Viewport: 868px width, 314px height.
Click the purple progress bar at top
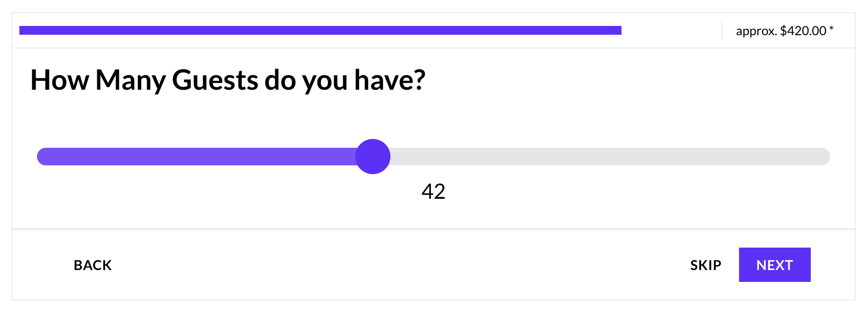[x=320, y=30]
